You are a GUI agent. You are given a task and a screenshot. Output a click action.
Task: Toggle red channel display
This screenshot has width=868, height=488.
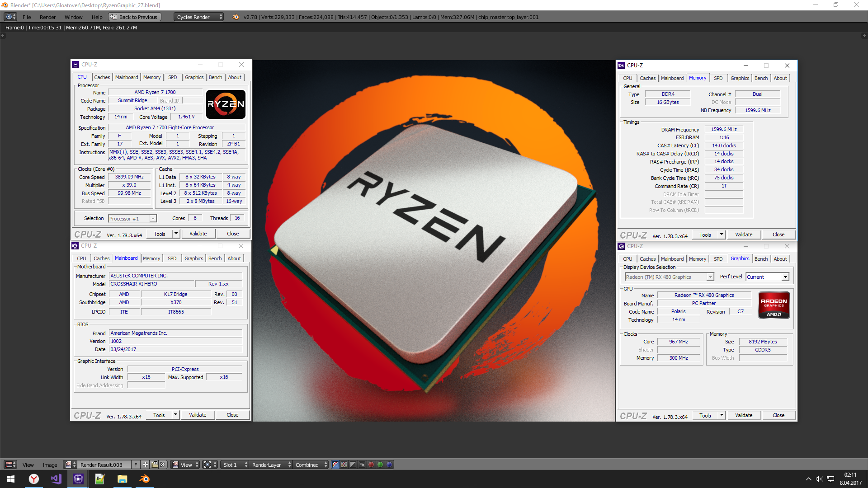pos(371,465)
